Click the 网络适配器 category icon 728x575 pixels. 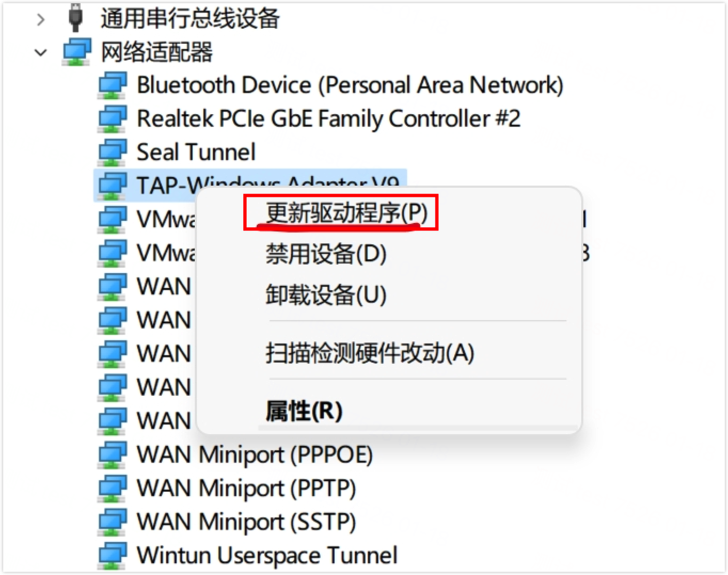pyautogui.click(x=77, y=52)
